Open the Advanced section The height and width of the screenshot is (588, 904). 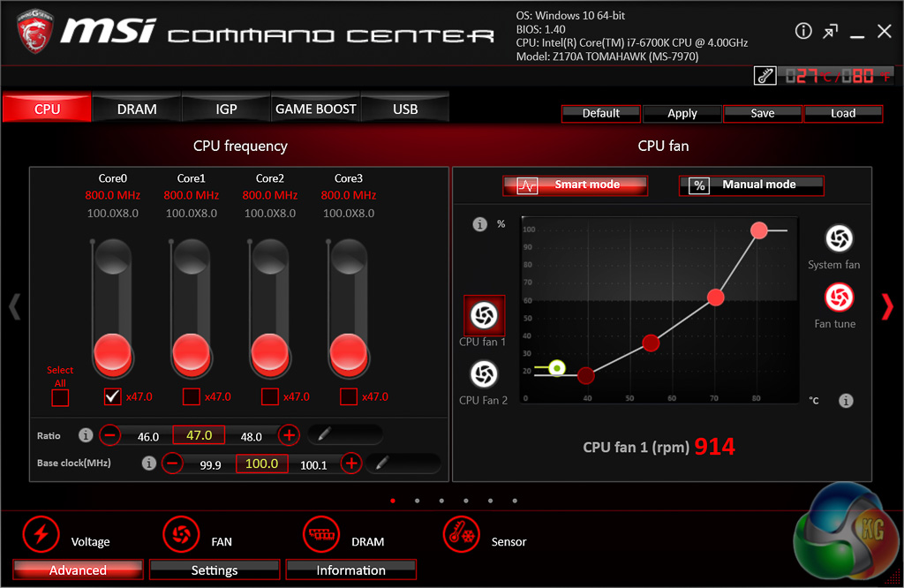coord(78,569)
